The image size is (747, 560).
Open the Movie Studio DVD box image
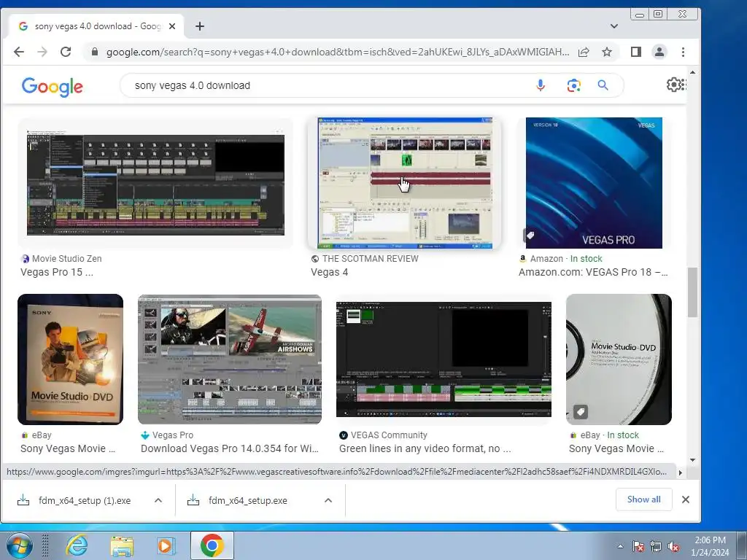71,359
